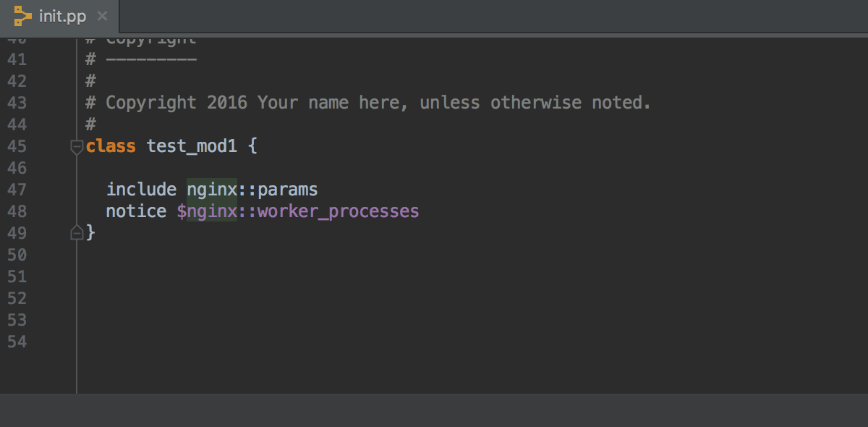The width and height of the screenshot is (868, 427).
Task: Place cursor on the test_mod1 class name
Action: [192, 146]
